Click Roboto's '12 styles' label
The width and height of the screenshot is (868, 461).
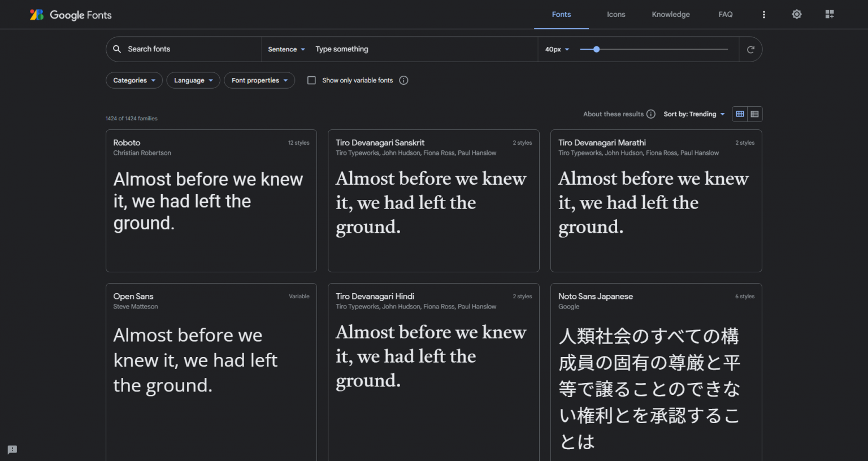(x=298, y=143)
